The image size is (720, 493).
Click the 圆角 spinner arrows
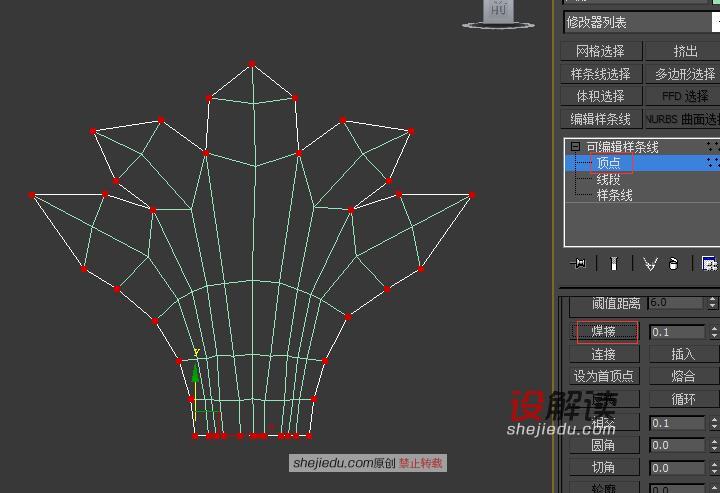[x=714, y=445]
